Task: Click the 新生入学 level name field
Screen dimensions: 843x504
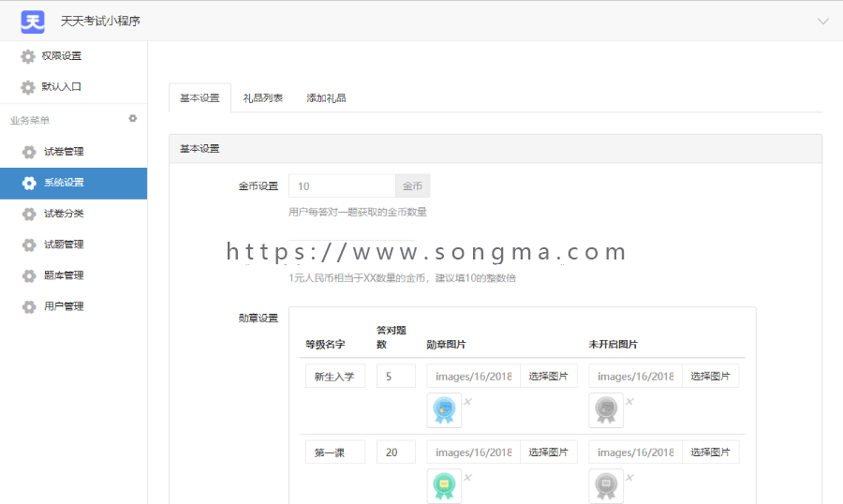Action: (x=335, y=376)
